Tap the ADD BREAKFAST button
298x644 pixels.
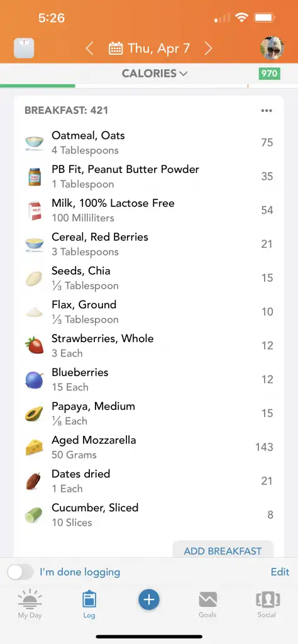pos(223,550)
